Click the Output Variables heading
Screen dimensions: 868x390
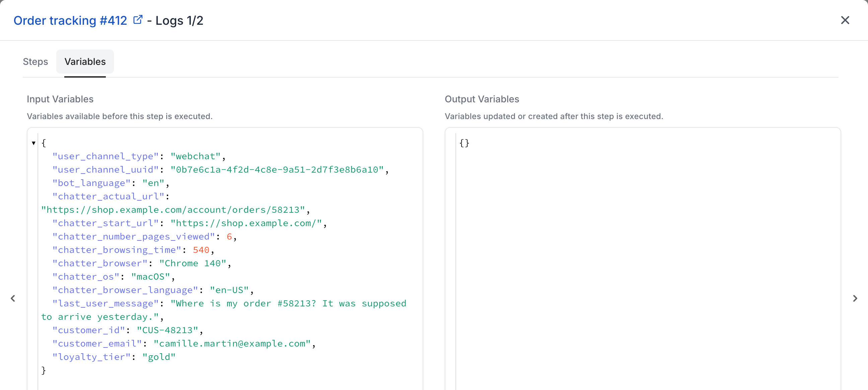pos(482,99)
